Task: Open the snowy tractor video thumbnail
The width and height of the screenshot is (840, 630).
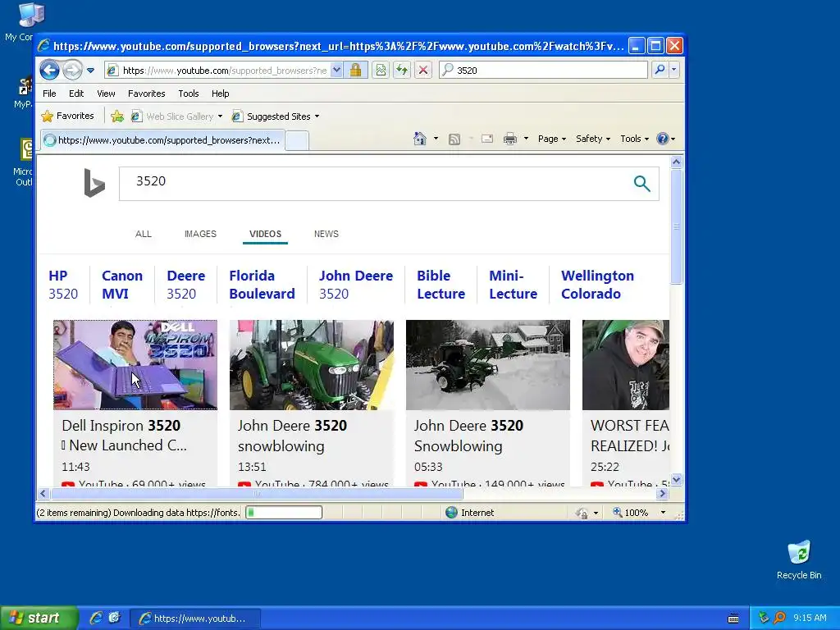Action: pyautogui.click(x=487, y=365)
